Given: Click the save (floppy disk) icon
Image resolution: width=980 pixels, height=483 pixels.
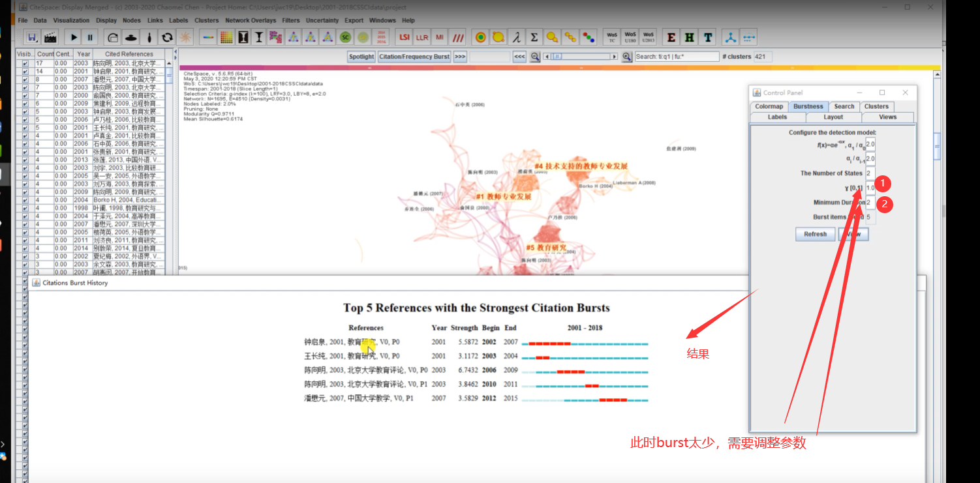Looking at the screenshot, I should point(32,37).
